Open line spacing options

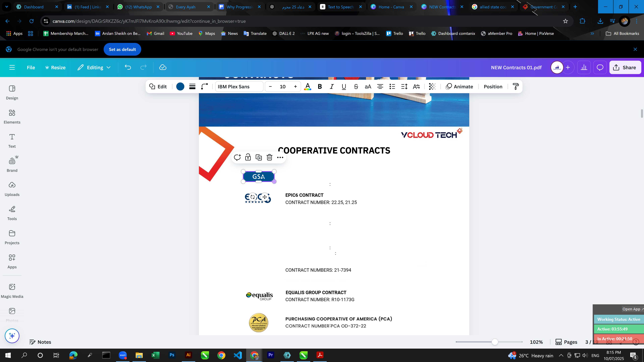(404, 87)
